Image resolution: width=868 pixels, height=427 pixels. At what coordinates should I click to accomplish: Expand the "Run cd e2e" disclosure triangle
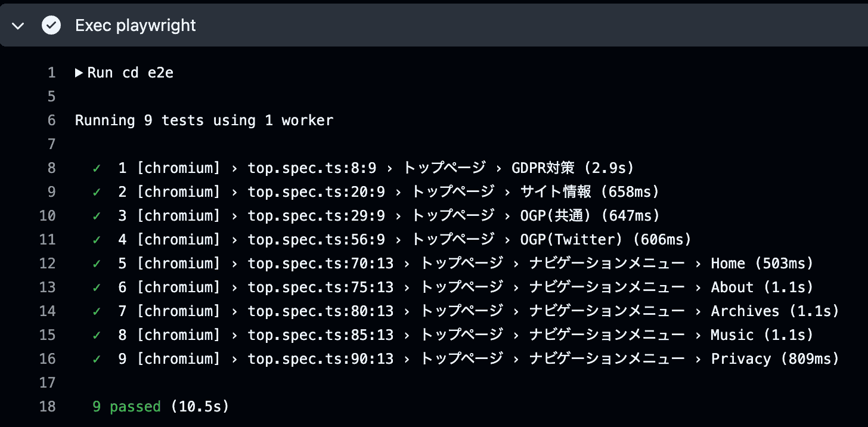tap(79, 73)
